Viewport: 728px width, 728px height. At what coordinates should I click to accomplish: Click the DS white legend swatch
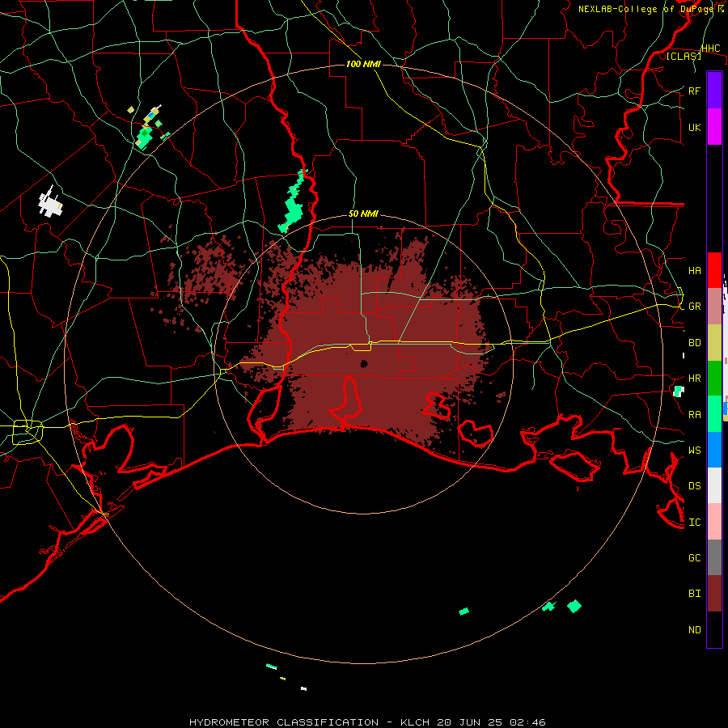click(714, 485)
